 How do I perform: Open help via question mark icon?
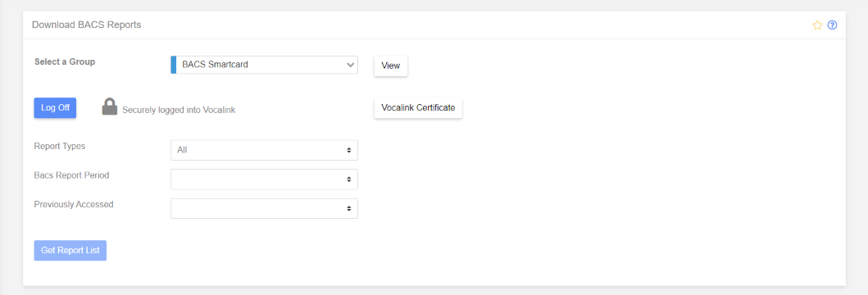832,25
